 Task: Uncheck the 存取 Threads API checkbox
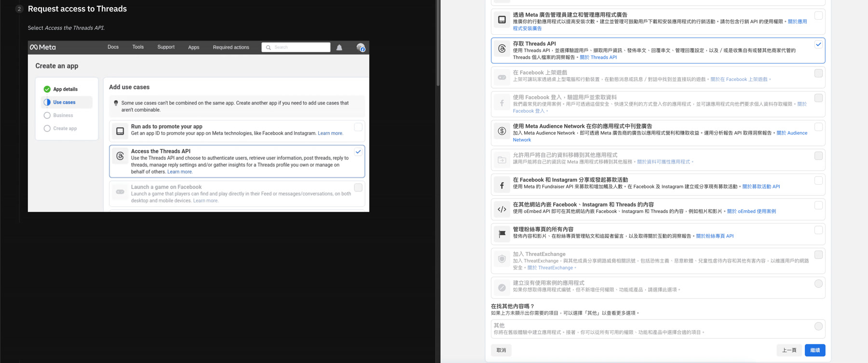(818, 44)
